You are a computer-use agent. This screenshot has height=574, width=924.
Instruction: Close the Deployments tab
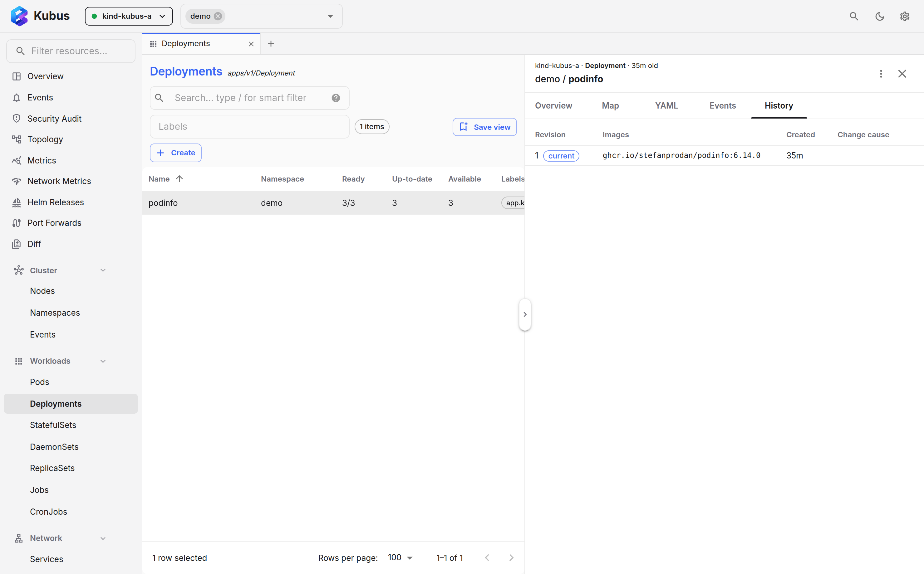point(251,44)
